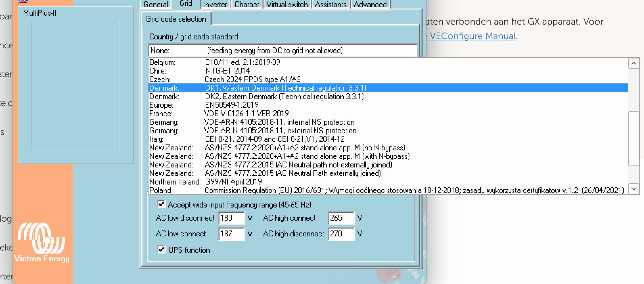Select New Zealand 2020 with N-bypass entry
The image size is (644, 284).
coord(388,156)
